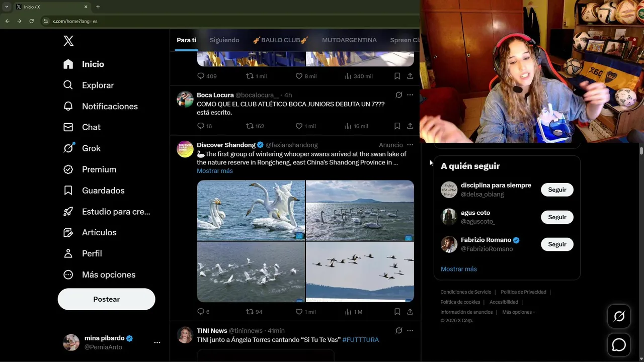View site information icon in address bar
Screen dimensions: 644x362
pyautogui.click(x=46, y=21)
